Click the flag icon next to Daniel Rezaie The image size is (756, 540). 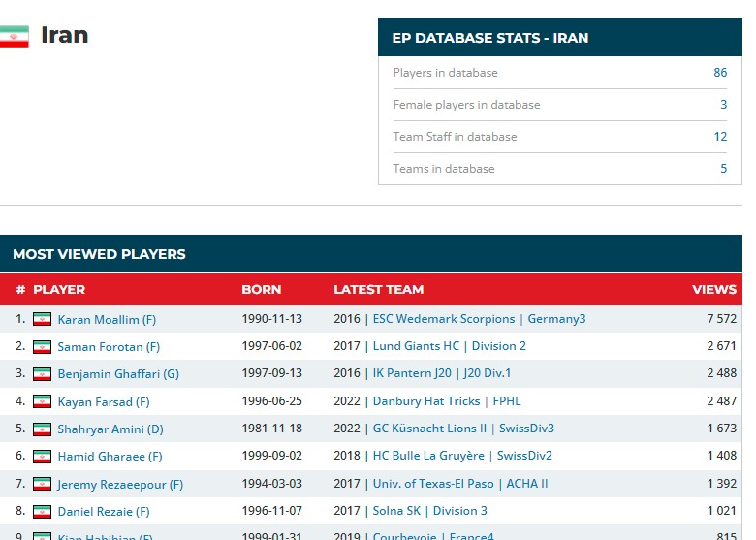coord(42,511)
